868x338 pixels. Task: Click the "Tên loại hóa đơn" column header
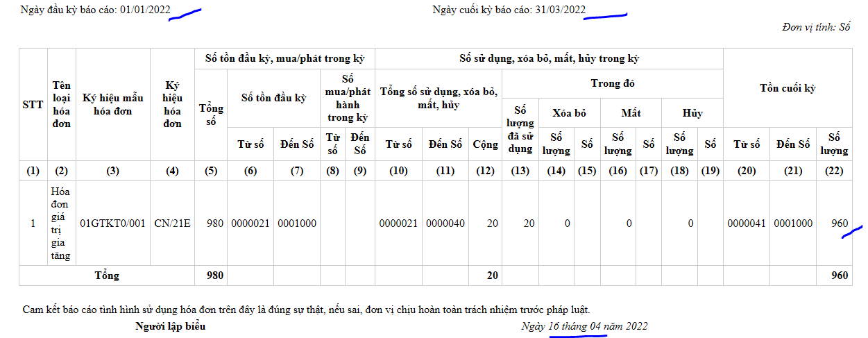(61, 104)
